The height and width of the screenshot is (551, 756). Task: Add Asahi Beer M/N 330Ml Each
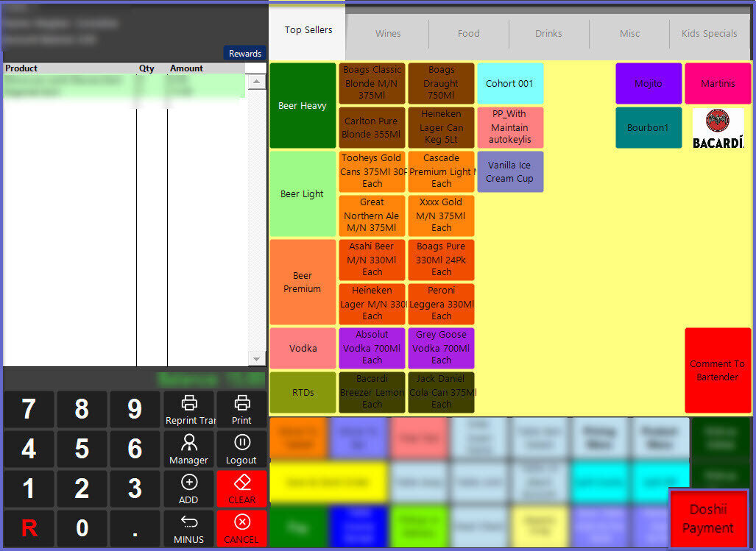click(372, 260)
